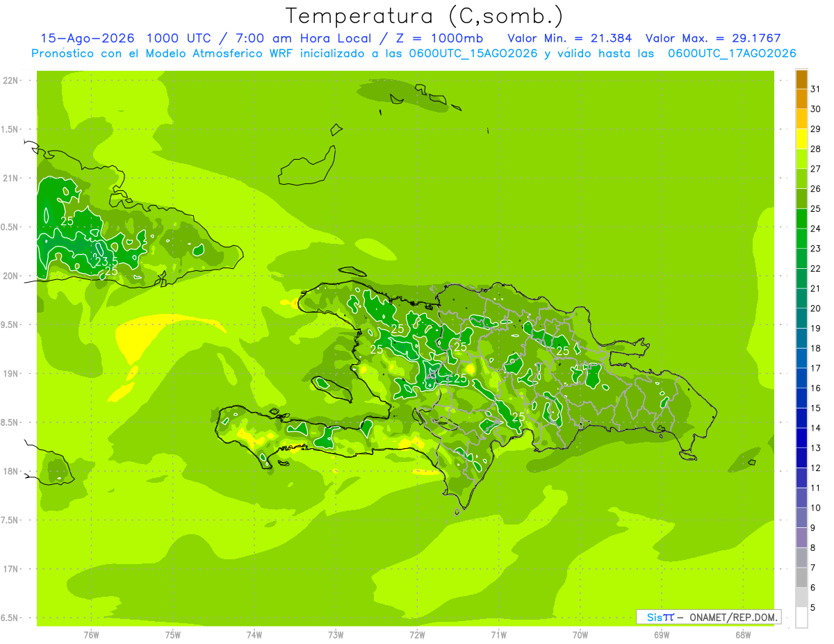Click the legend scale value '28'
The image size is (834, 644).
816,149
